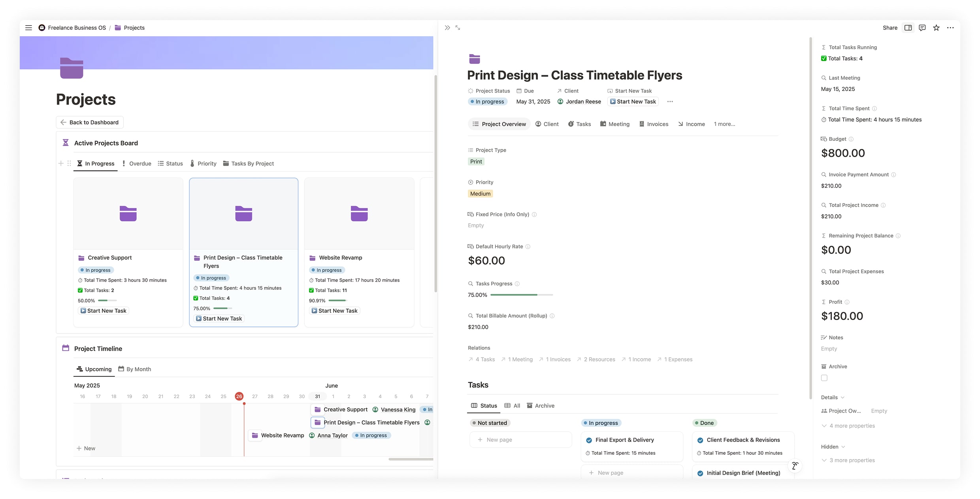Click info icon beside Default Hourly Rate

pos(528,247)
